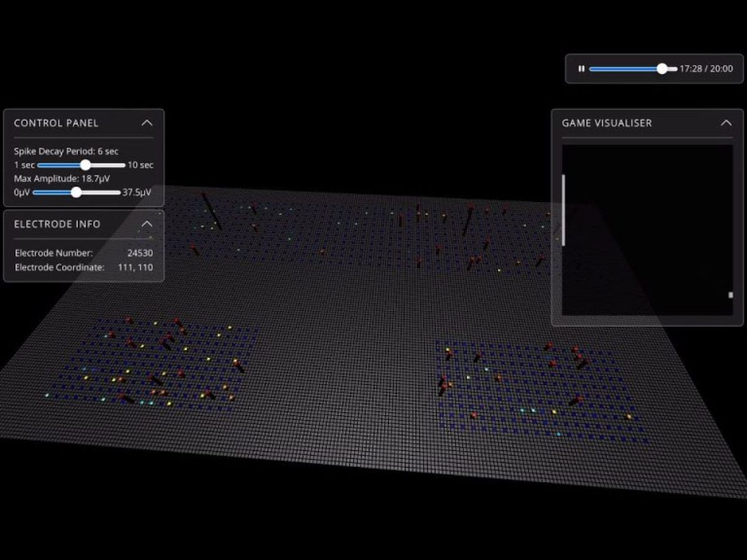Click the CONTROL PANEL header title
Image resolution: width=747 pixels, height=560 pixels.
click(56, 123)
